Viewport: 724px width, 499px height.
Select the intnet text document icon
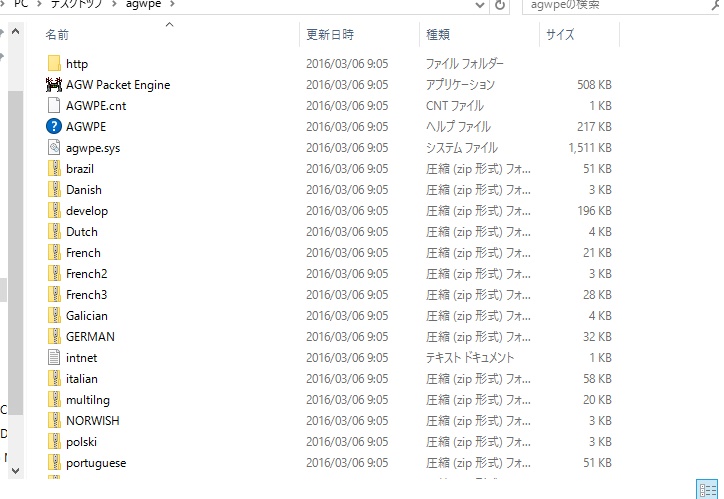point(54,358)
